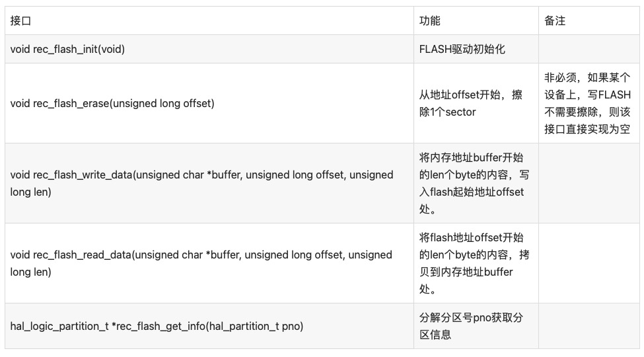Click the write_data description ending 写入flash起始地址offset处
The height and width of the screenshot is (357, 644).
coord(476,183)
